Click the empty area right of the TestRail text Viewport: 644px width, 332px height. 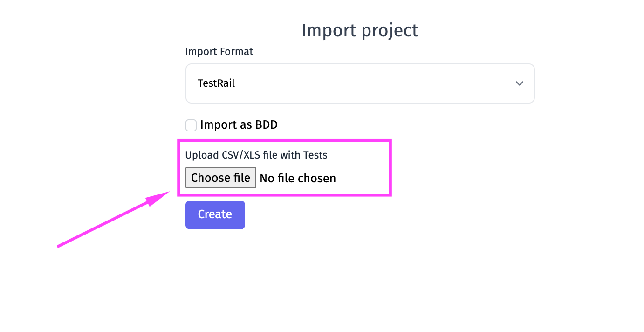click(x=373, y=83)
